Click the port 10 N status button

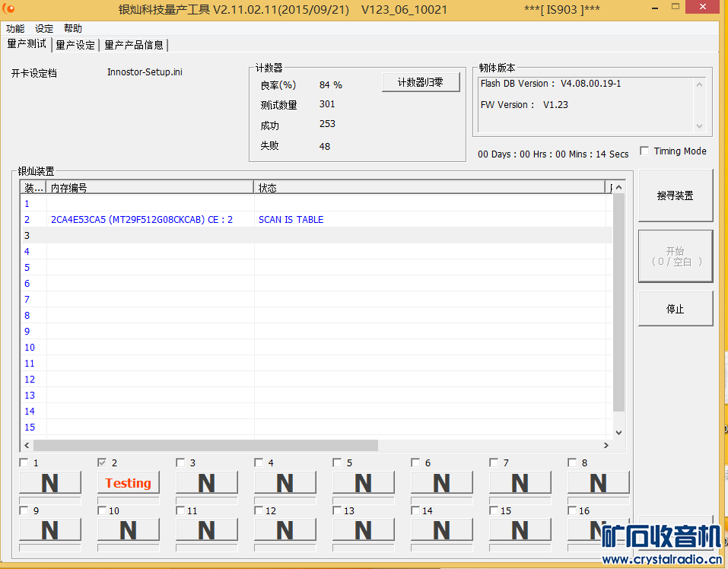click(x=128, y=530)
